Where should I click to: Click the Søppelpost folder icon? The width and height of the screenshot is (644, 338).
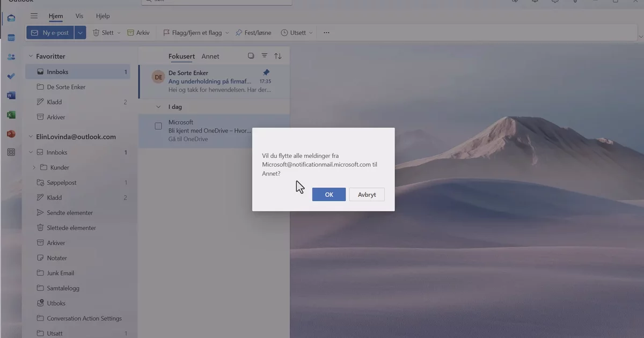point(40,182)
